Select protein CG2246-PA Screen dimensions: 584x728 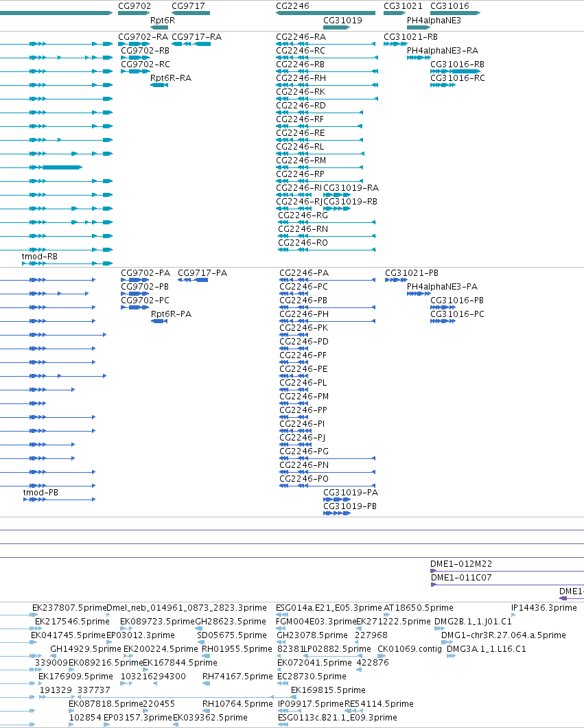[303, 273]
